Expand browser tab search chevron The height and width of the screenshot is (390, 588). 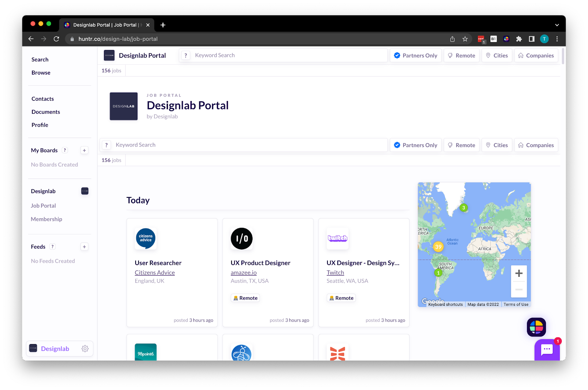coord(557,25)
